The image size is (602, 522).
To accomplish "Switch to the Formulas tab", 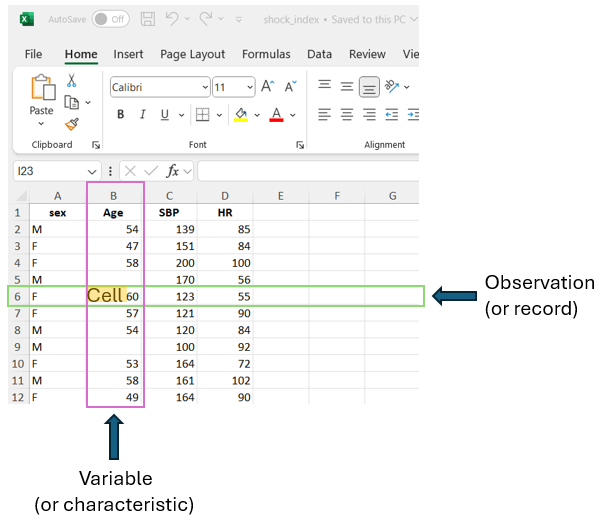I will [266, 54].
